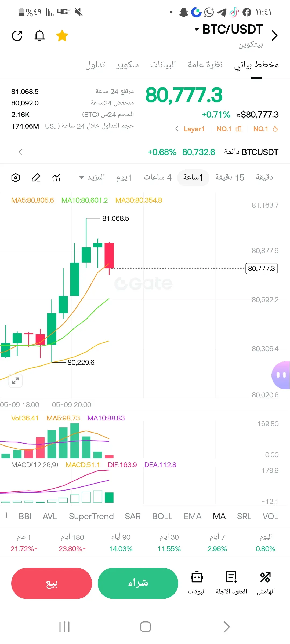Select the SAR indicator
The image size is (290, 644).
[133, 517]
